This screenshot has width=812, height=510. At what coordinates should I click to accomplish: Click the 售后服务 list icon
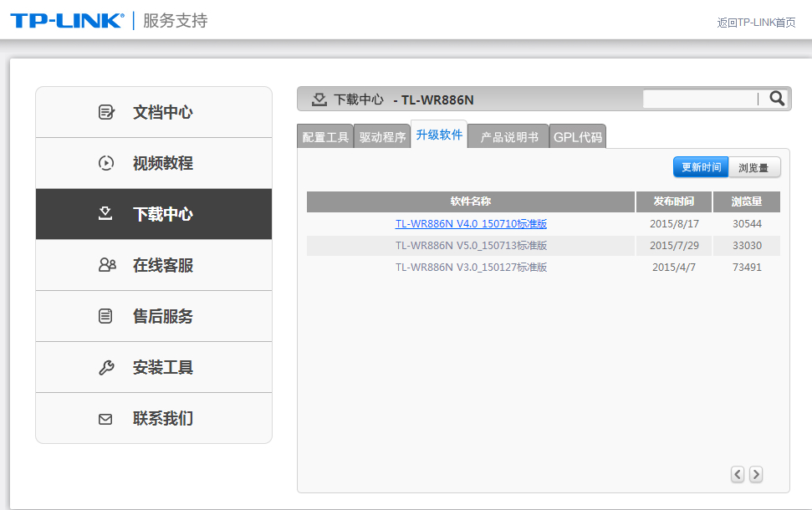point(106,316)
